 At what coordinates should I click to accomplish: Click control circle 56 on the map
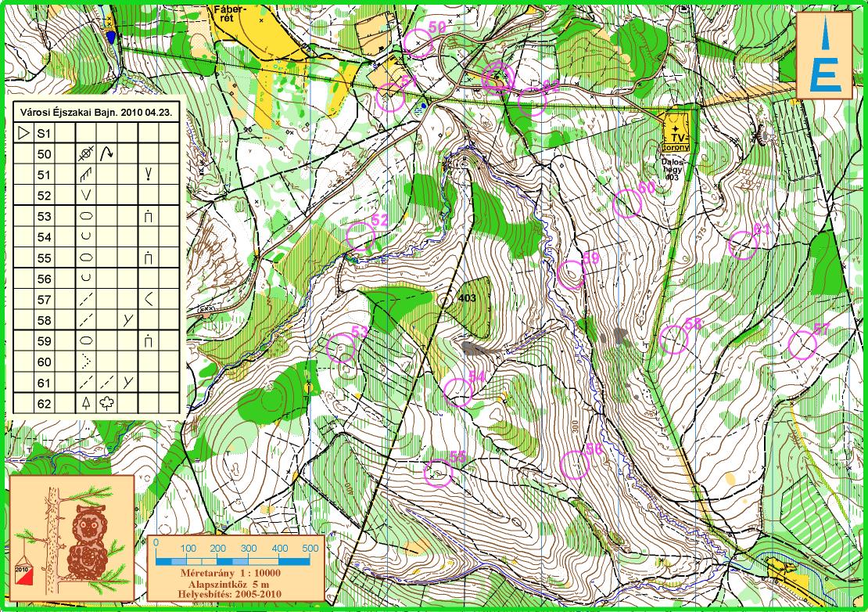point(576,465)
